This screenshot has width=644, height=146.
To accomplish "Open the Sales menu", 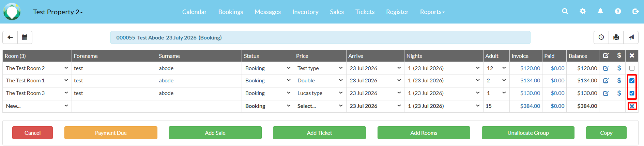I will 337,12.
